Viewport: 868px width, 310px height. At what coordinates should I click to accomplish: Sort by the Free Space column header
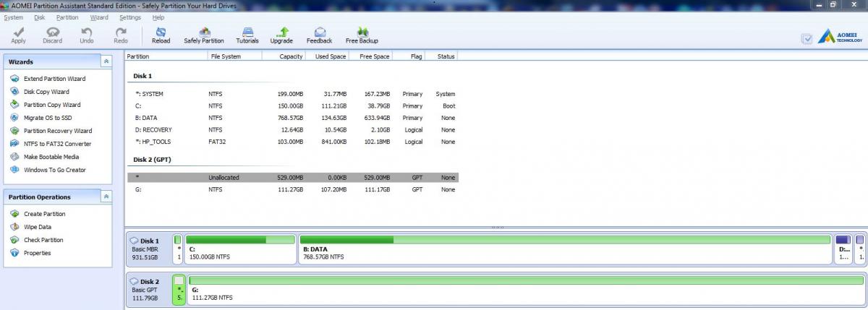370,56
